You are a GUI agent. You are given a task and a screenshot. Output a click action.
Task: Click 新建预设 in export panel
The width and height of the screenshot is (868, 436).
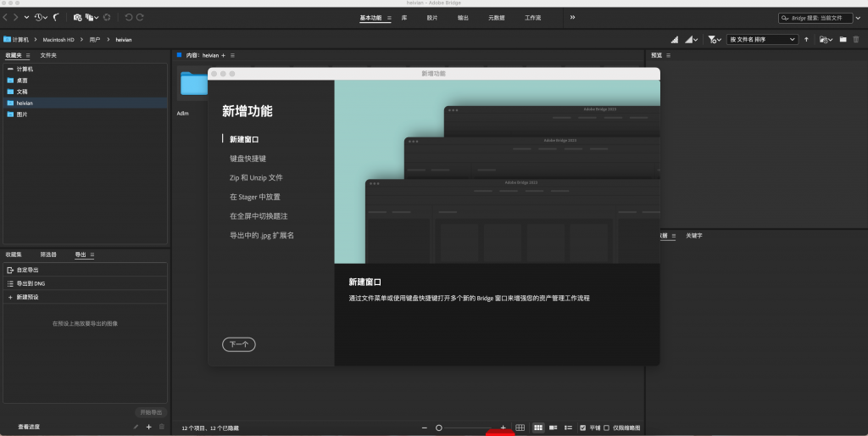coord(86,297)
